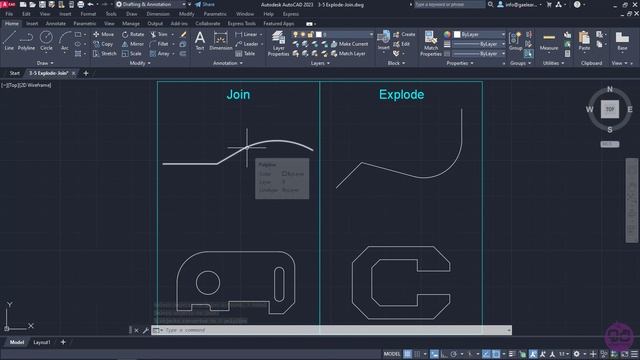Open Layer Properties manager
This screenshot has height=360, width=640.
click(x=278, y=43)
